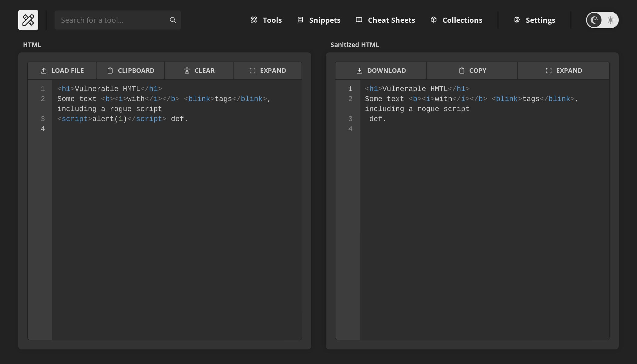The height and width of the screenshot is (364, 637).
Task: Click line number 4 in HTML editor
Action: (43, 129)
